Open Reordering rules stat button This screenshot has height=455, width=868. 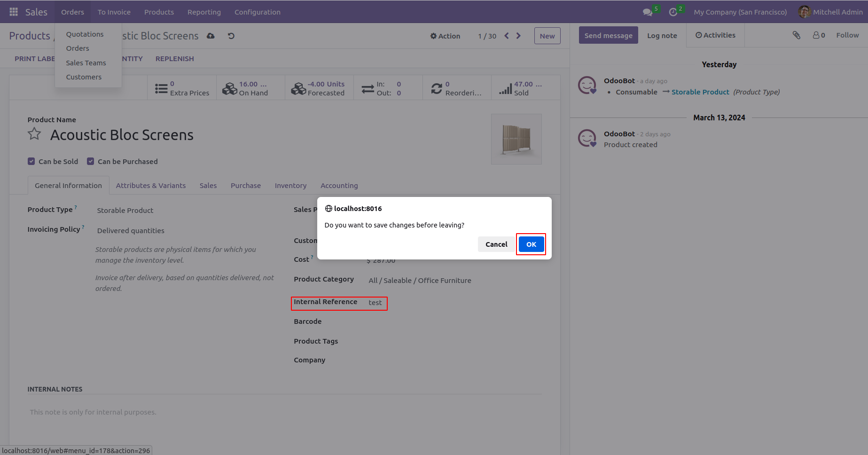[457, 88]
